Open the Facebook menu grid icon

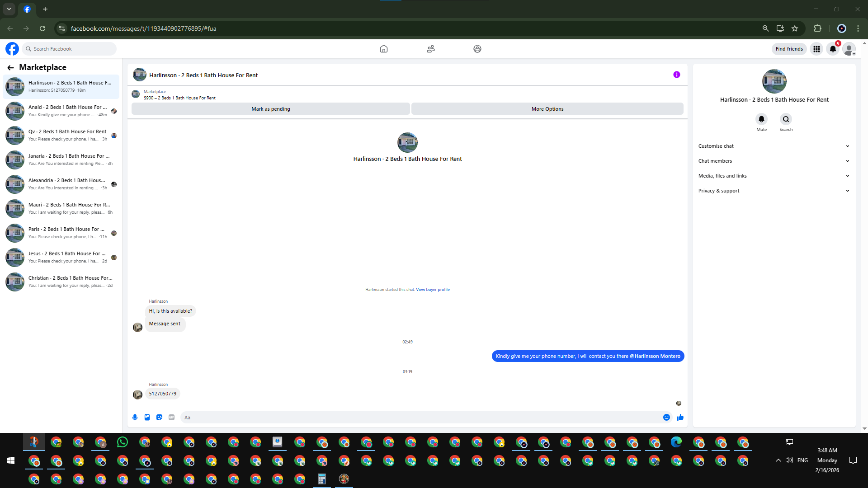816,49
